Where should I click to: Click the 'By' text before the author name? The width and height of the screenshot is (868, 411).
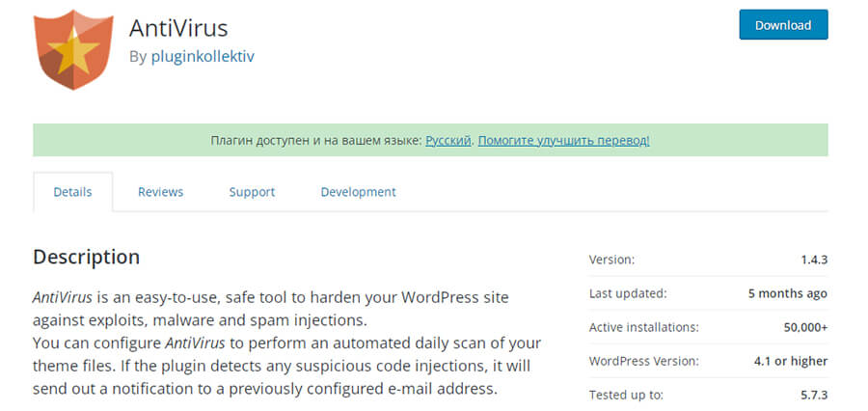click(138, 56)
